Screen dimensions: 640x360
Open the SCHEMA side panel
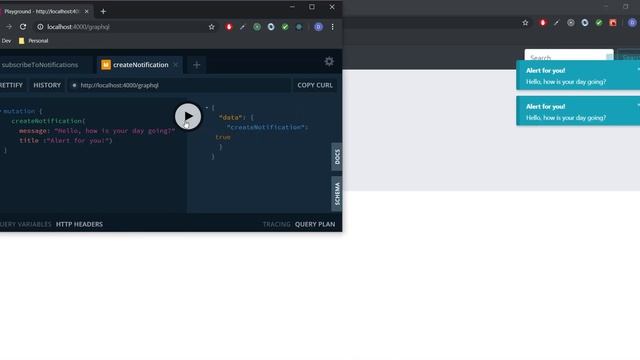pyautogui.click(x=337, y=194)
